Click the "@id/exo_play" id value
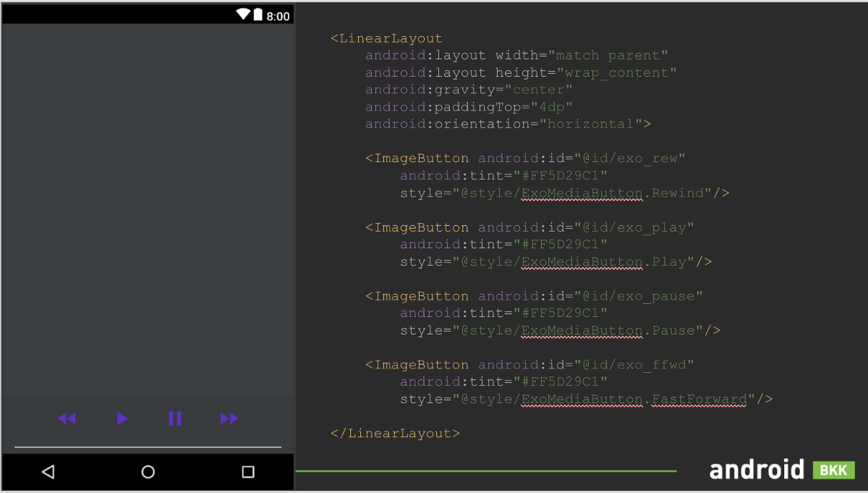 [634, 227]
